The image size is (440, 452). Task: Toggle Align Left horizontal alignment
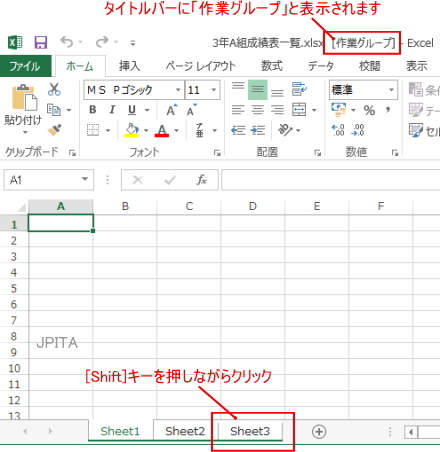(x=238, y=110)
